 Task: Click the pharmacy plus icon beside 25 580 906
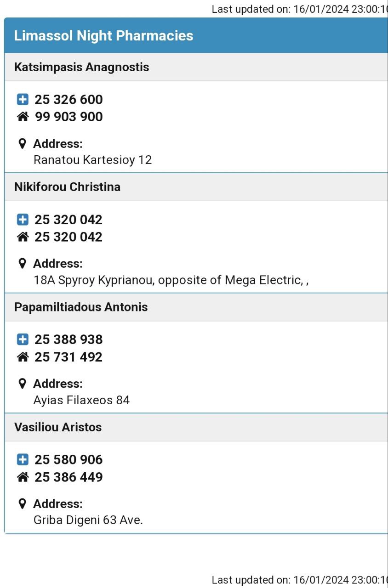click(23, 459)
